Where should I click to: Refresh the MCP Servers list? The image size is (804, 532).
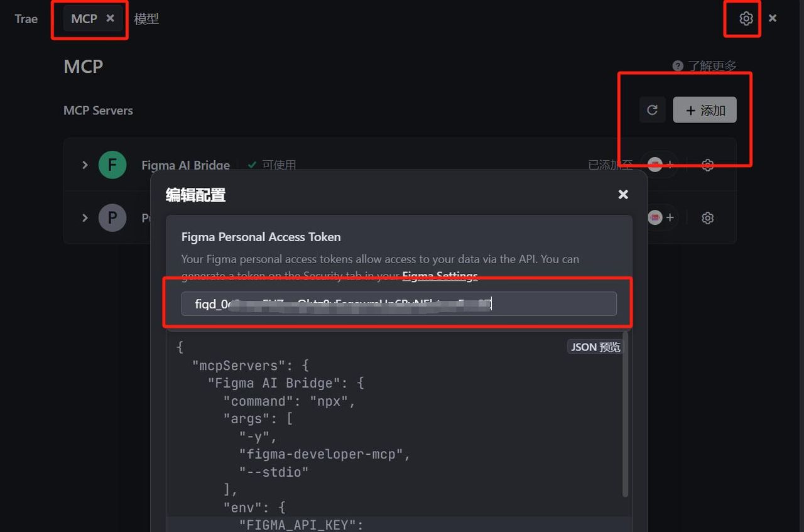coord(652,111)
